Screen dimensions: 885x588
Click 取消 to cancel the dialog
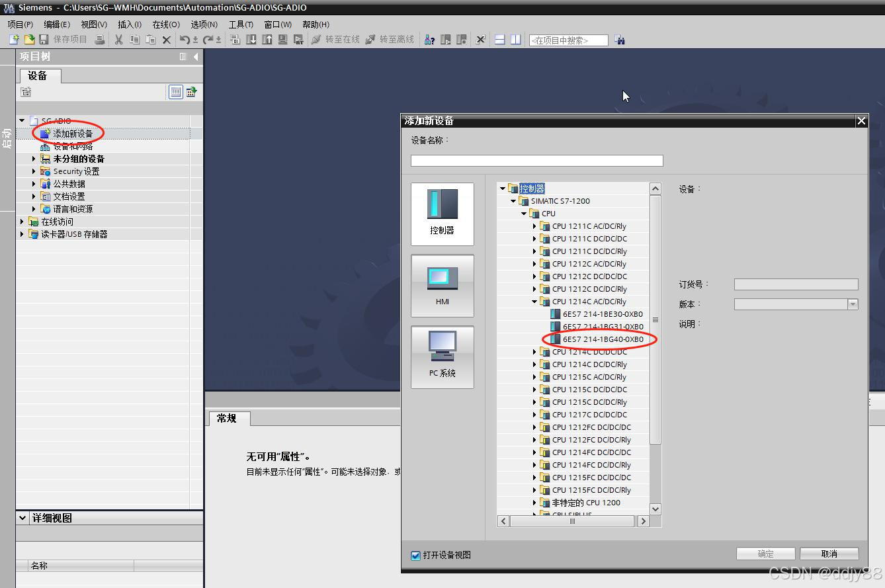(829, 554)
